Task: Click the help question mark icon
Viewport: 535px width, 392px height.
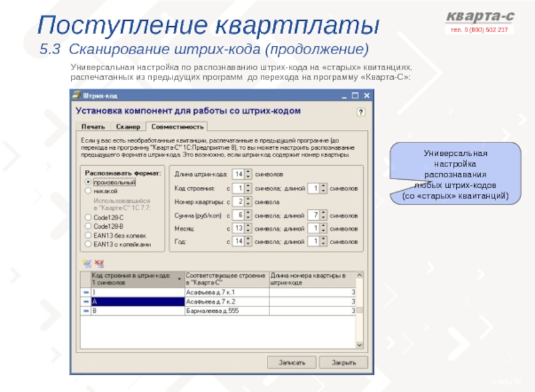Action: [360, 112]
